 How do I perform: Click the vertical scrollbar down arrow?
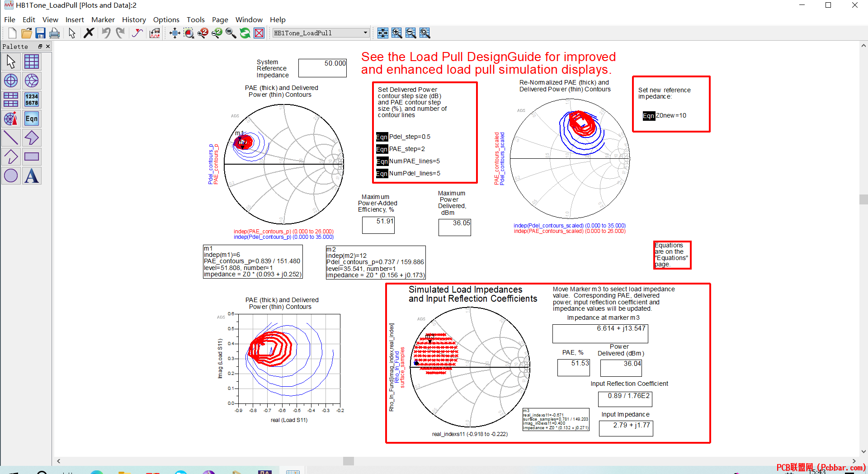click(x=863, y=451)
